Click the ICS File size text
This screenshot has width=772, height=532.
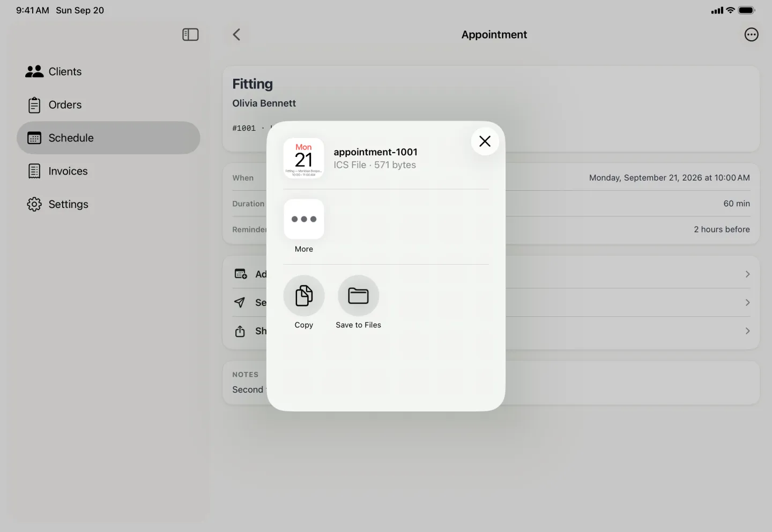pyautogui.click(x=375, y=165)
